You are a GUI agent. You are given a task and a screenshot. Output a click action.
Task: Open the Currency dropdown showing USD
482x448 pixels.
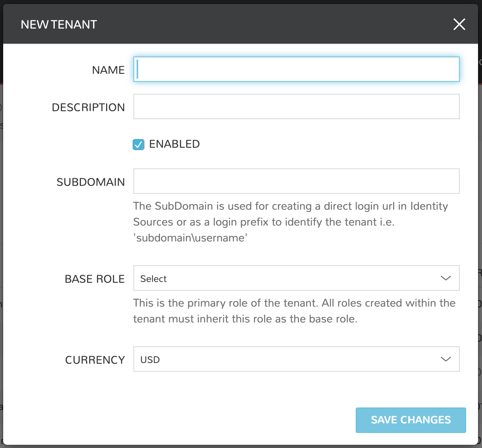pos(296,359)
